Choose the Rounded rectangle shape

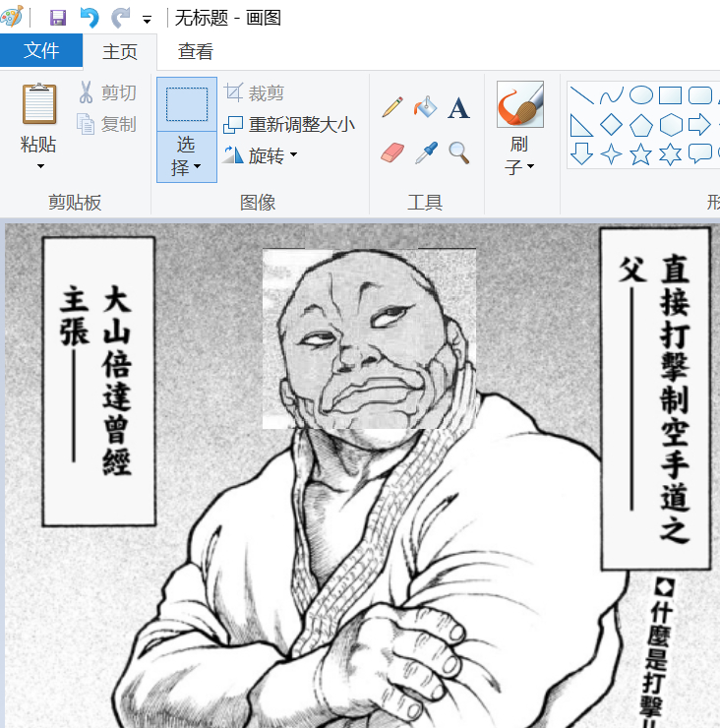700,95
